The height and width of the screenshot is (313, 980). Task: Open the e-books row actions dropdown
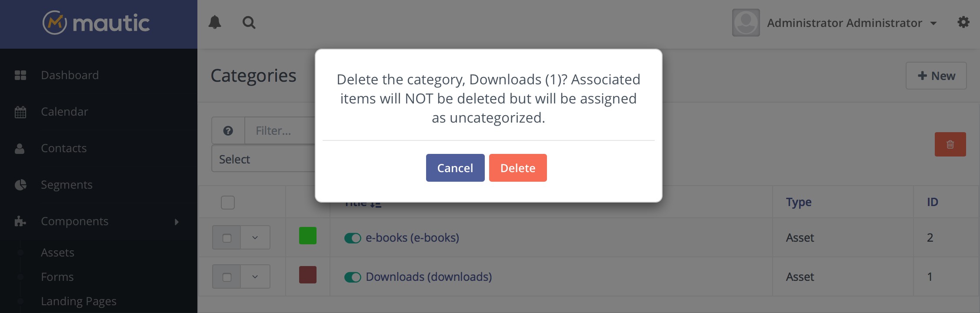[x=255, y=238]
